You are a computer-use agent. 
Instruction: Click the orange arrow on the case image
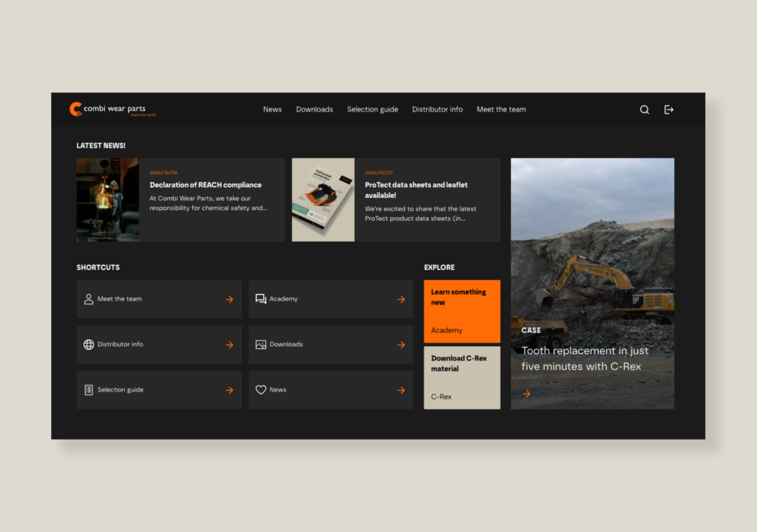click(526, 394)
